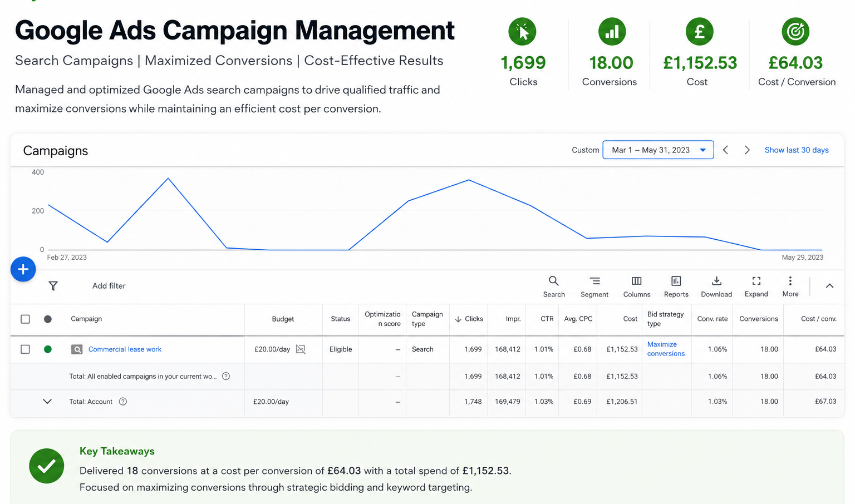Sort by the Cost column header
Image resolution: width=855 pixels, height=504 pixels.
click(x=630, y=319)
